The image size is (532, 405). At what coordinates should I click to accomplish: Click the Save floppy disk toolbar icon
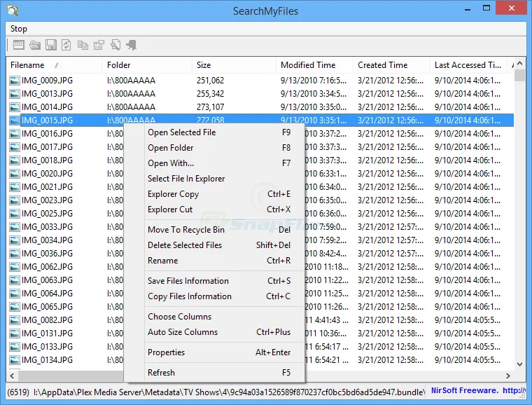tap(51, 46)
